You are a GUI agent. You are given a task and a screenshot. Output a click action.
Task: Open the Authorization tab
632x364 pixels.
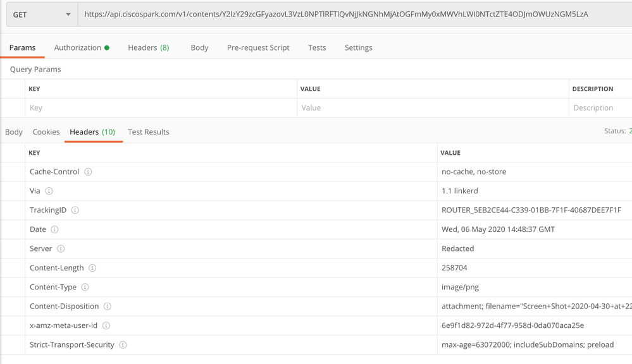[82, 47]
